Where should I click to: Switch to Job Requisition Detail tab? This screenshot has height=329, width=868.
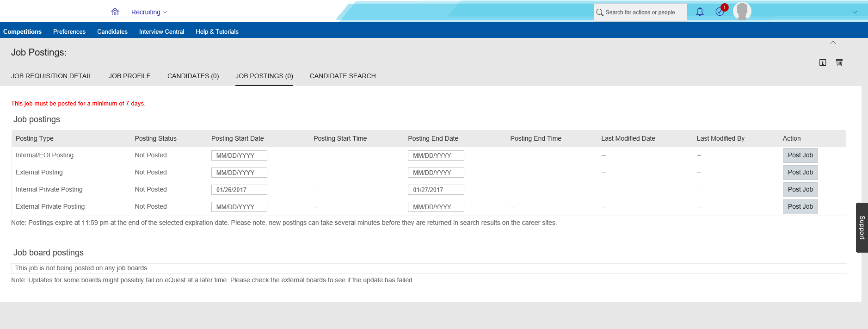coord(51,76)
